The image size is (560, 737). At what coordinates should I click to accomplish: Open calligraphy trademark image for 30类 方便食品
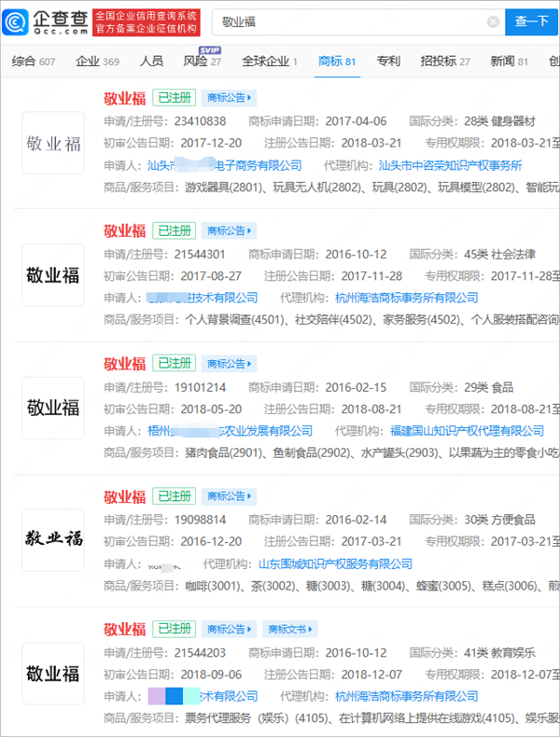coord(53,540)
